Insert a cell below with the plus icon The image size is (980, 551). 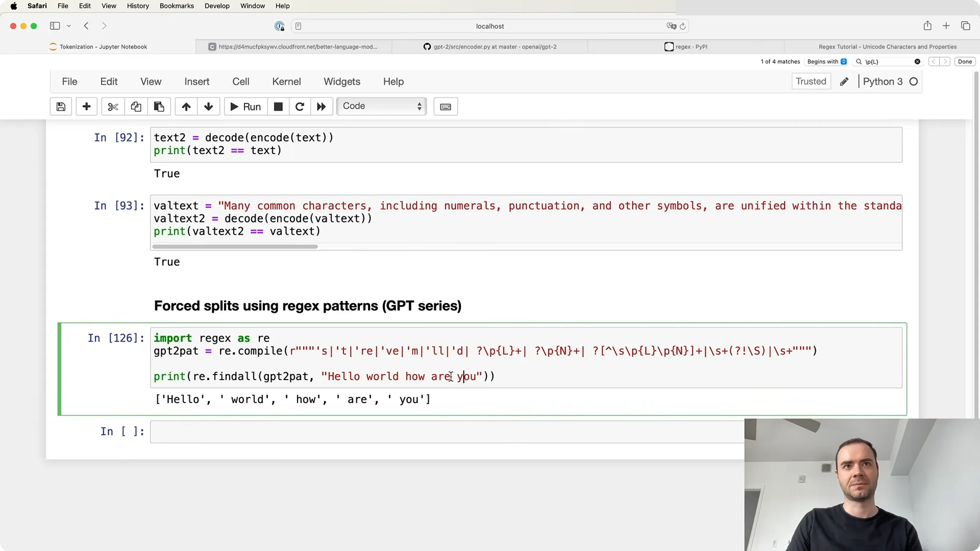(86, 106)
